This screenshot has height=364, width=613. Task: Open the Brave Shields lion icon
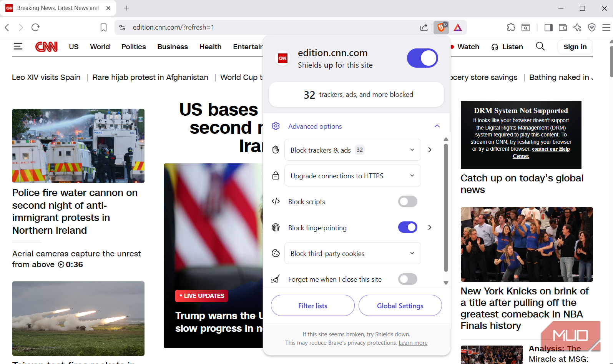[x=441, y=27]
